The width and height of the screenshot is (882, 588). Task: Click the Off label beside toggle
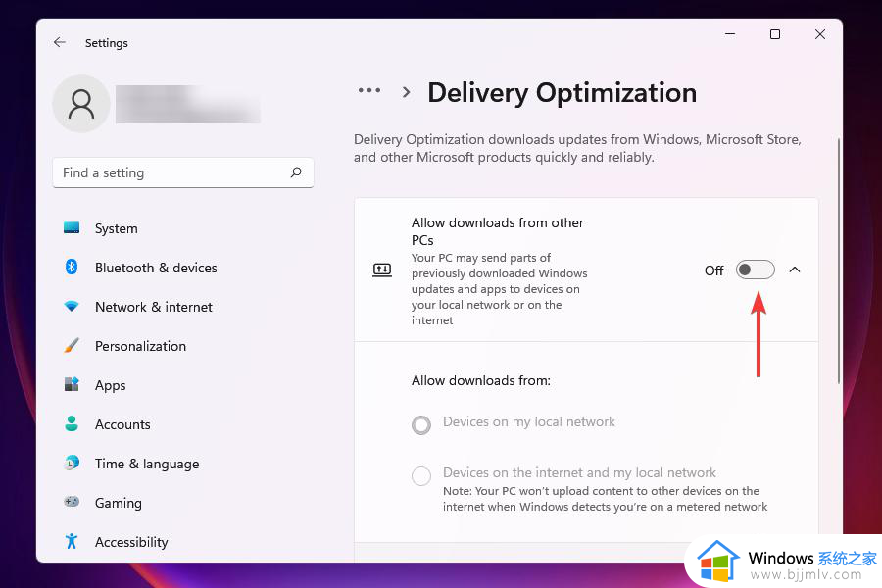713,270
